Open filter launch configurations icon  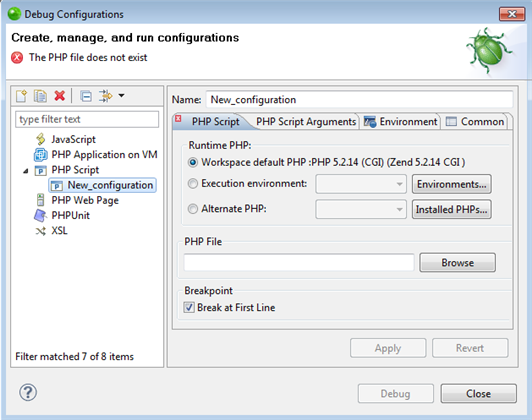click(106, 96)
